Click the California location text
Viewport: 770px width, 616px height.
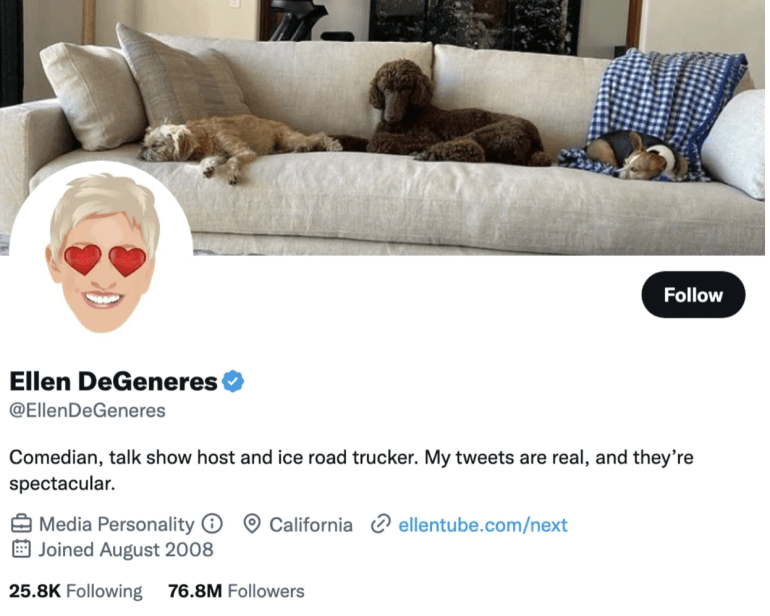coord(311,524)
